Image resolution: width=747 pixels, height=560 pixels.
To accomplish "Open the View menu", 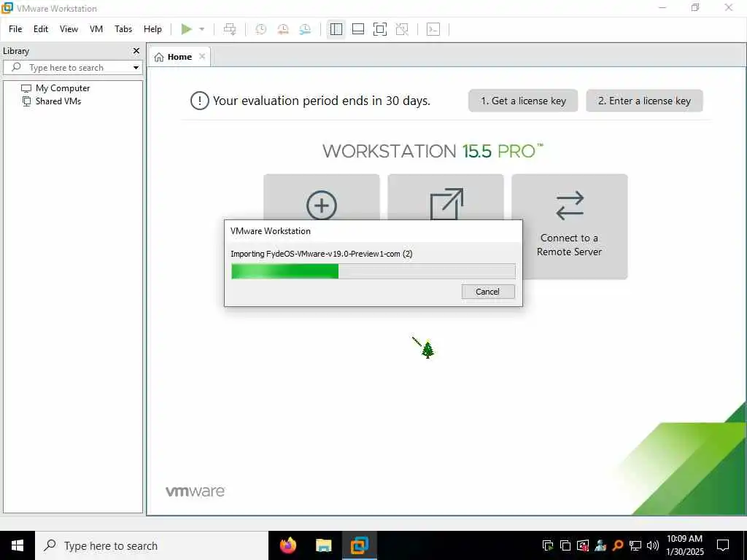I will click(69, 29).
